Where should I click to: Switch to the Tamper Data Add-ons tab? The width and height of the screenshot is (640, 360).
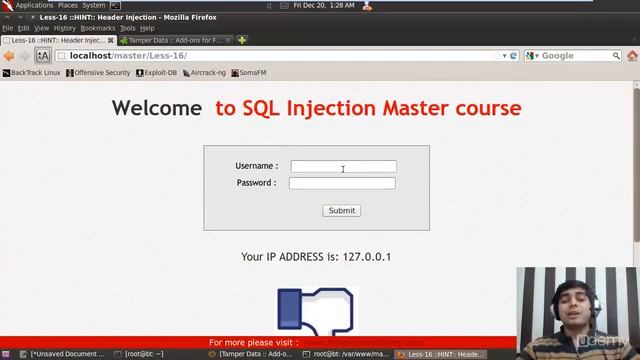176,40
